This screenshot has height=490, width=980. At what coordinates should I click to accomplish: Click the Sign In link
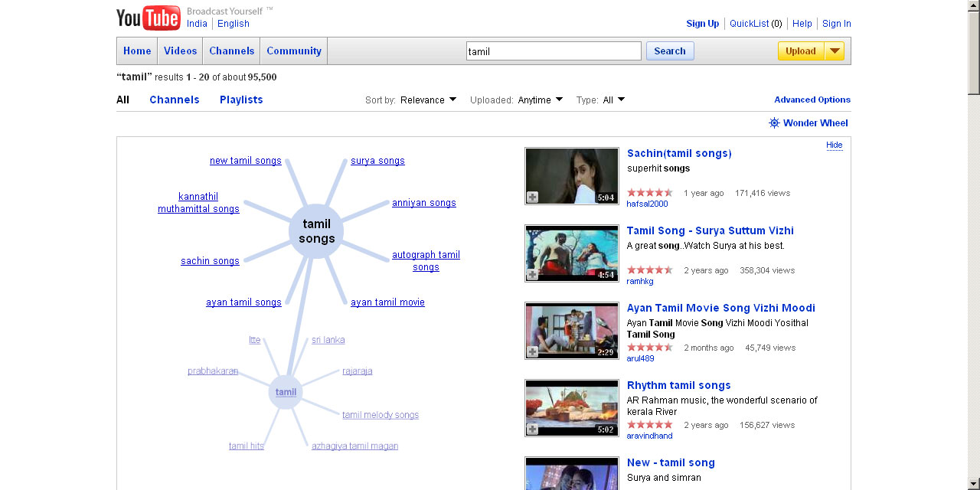click(x=837, y=24)
